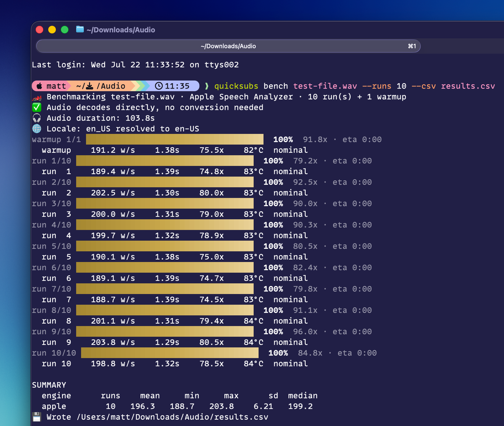Screen dimensions: 504x426
Task: Click the green checkmark emoji
Action: (x=37, y=107)
